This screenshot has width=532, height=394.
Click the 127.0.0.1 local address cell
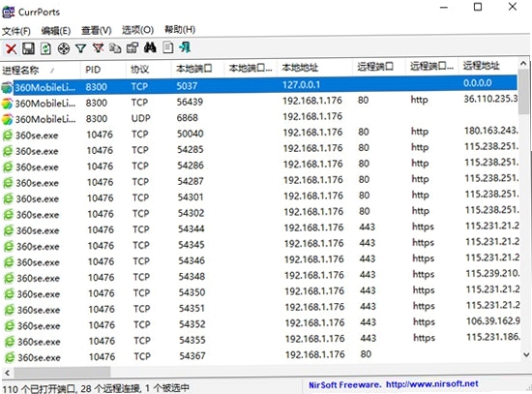301,84
